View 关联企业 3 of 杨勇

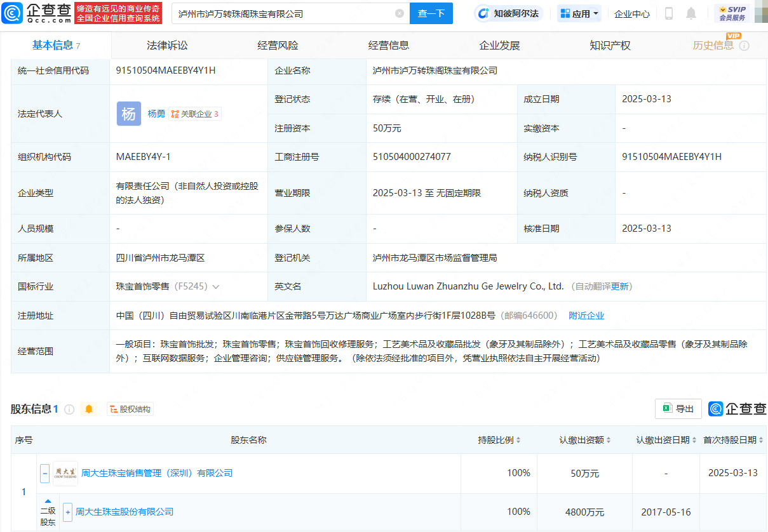point(195,114)
